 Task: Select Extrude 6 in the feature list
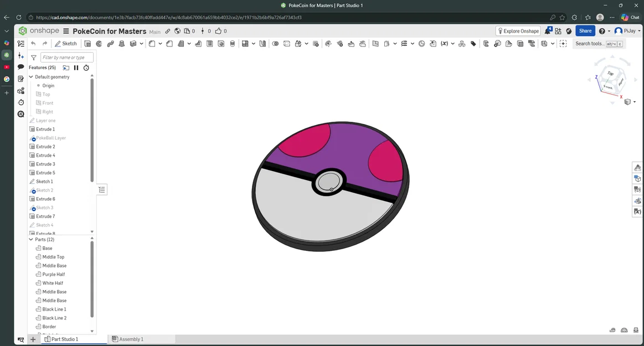45,199
